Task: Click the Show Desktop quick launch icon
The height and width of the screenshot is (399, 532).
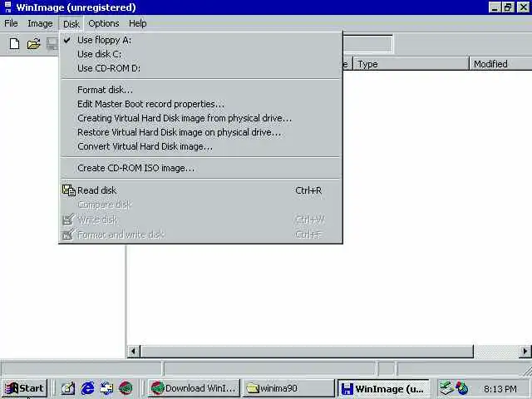Action: (68, 388)
